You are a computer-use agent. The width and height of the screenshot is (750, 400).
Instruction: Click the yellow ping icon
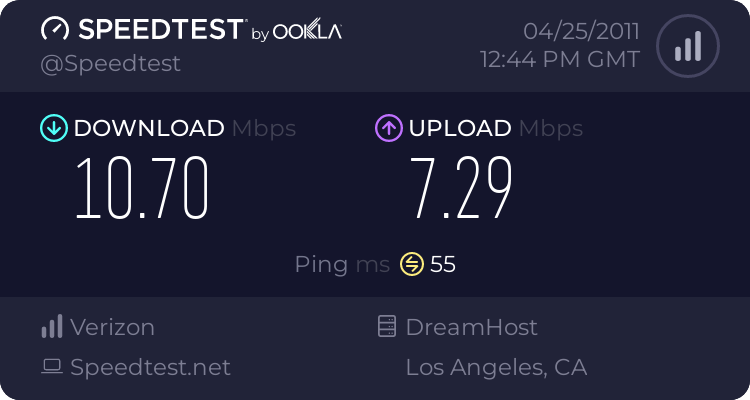click(412, 264)
